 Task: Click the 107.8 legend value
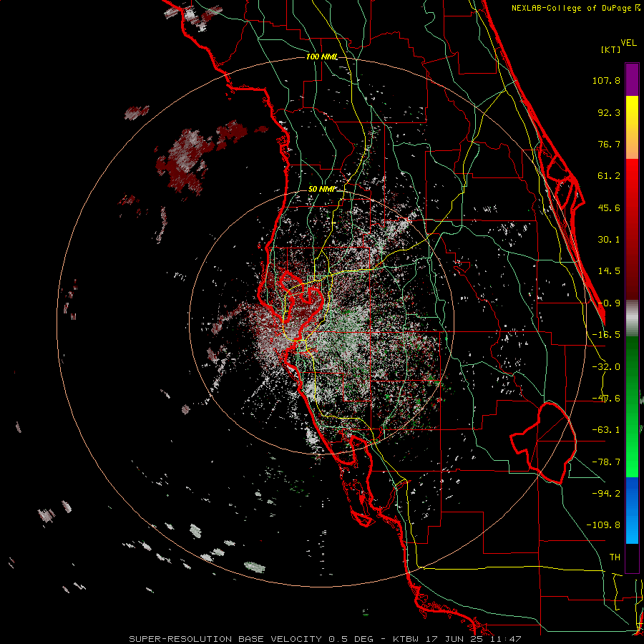(x=606, y=80)
